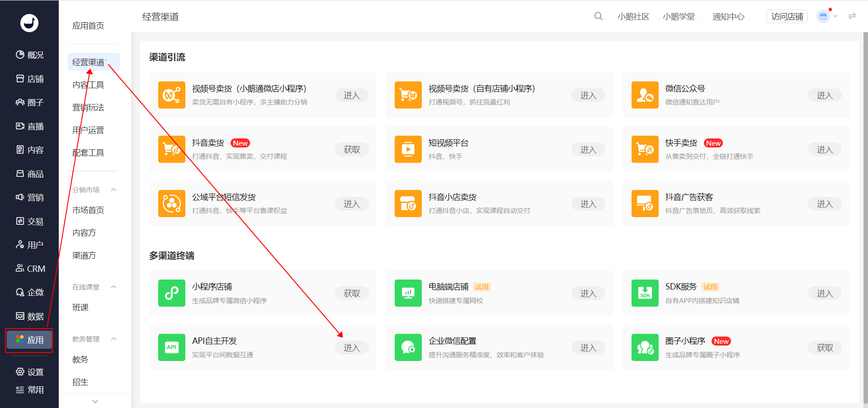Click 进入 for API自主开发
Screen dimensions: 868x408
pos(352,347)
